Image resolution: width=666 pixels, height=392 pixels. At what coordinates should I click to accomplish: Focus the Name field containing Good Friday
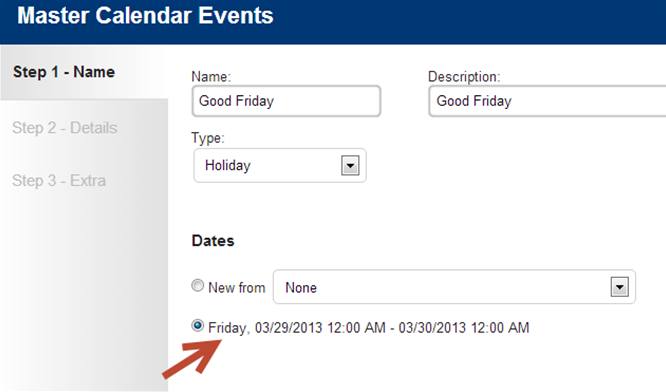[x=286, y=101]
